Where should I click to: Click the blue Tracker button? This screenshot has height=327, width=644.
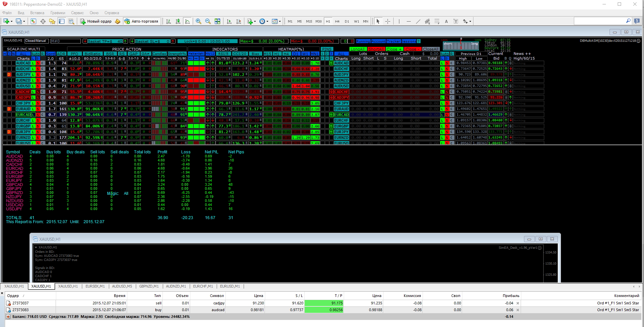394,41
